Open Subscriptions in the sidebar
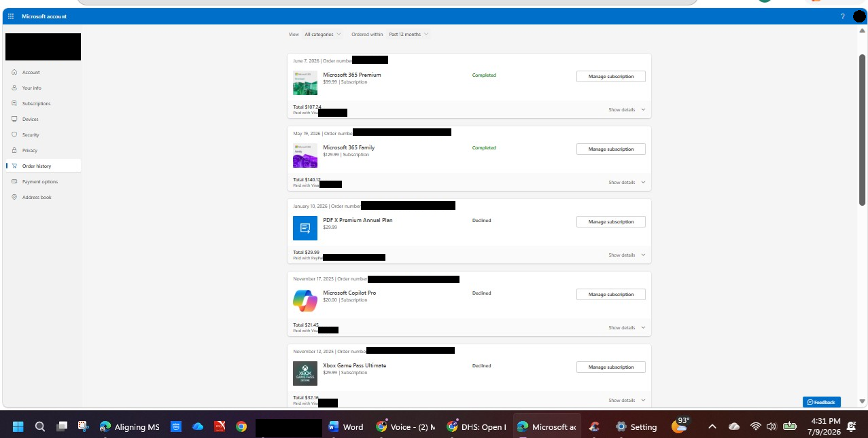Image resolution: width=868 pixels, height=438 pixels. coord(36,103)
